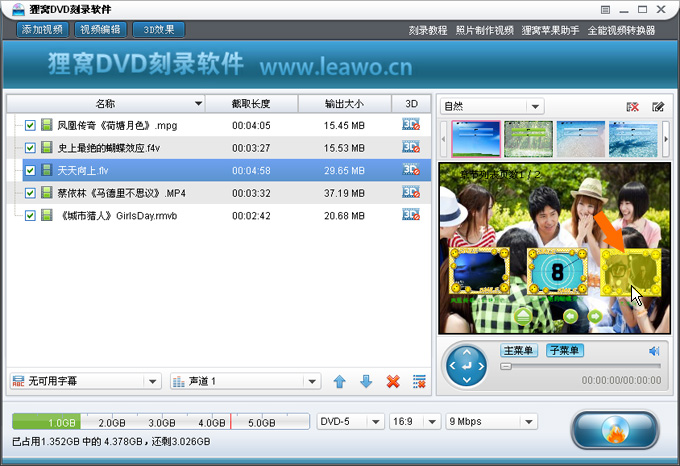The image size is (680, 466).
Task: Click the next page arrow in preview menu
Action: click(x=595, y=317)
